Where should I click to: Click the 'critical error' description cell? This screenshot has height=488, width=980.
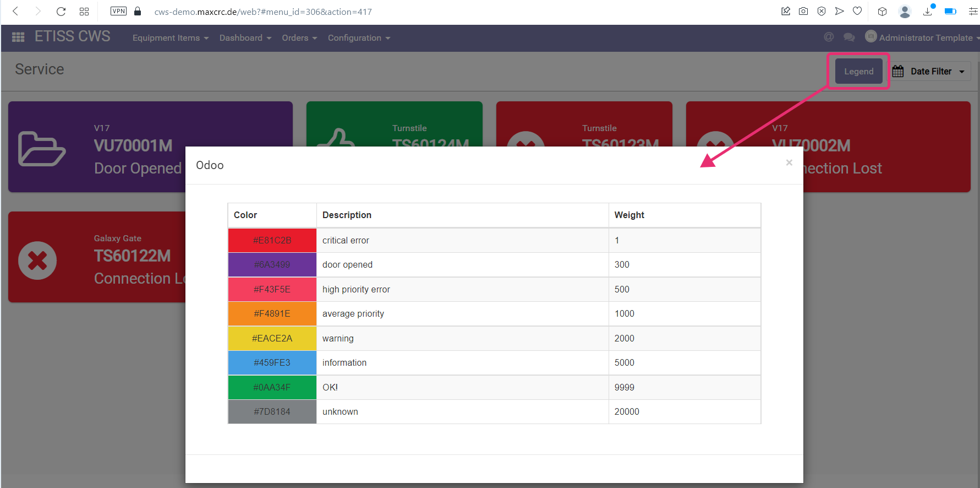point(463,240)
